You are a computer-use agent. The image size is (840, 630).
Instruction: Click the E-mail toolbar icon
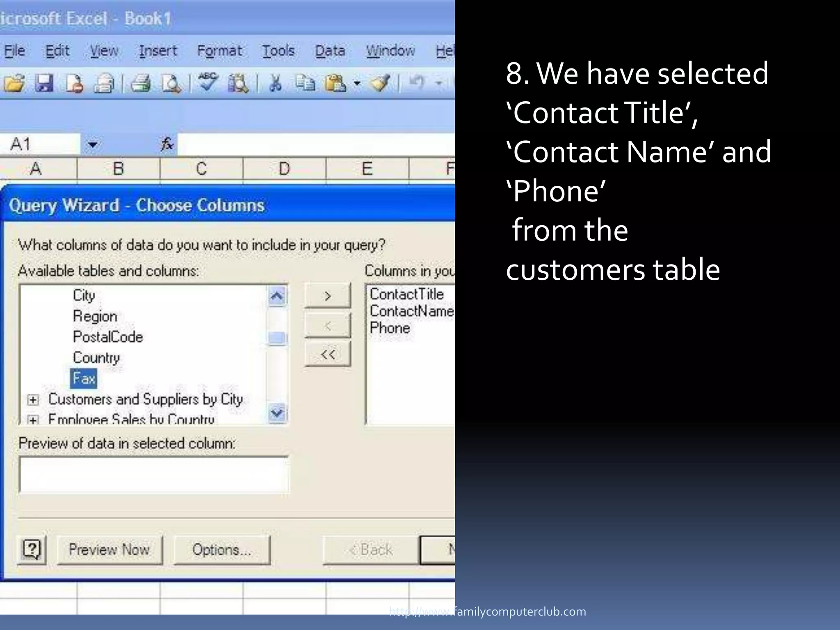pyautogui.click(x=104, y=83)
